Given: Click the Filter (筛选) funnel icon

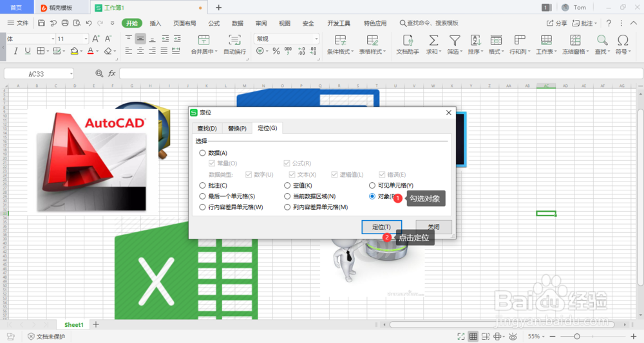Looking at the screenshot, I should pos(455,40).
